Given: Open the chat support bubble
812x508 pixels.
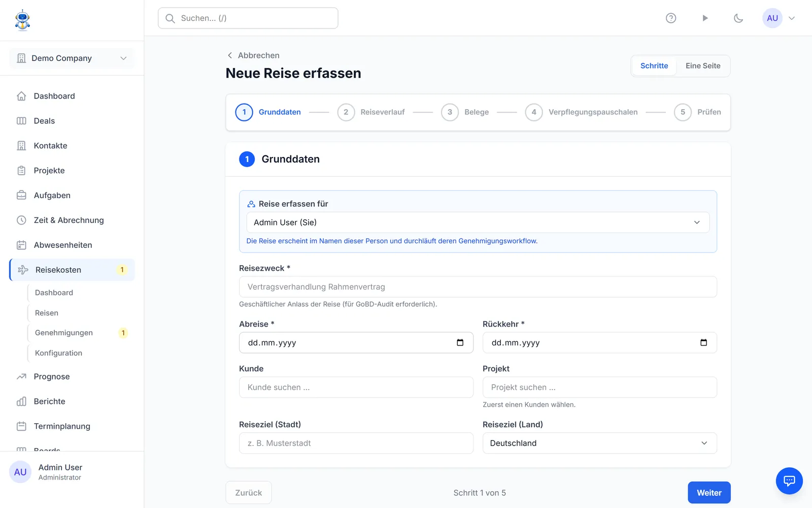Looking at the screenshot, I should 789,481.
